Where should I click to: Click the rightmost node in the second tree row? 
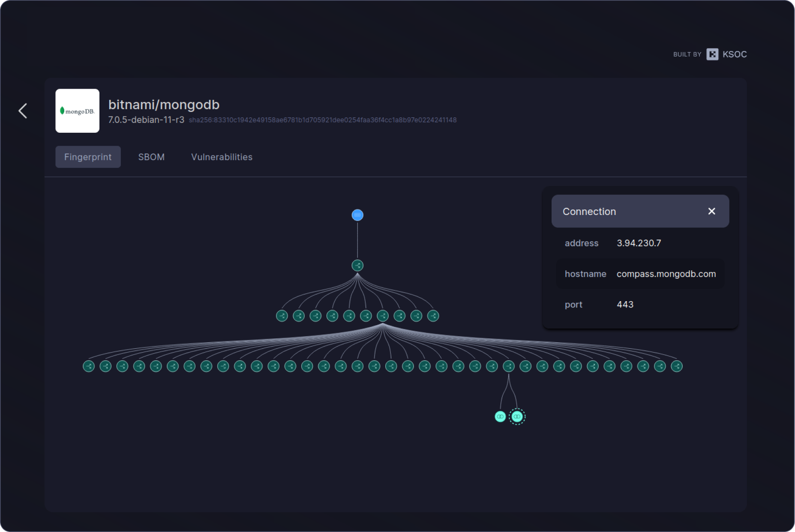(433, 316)
